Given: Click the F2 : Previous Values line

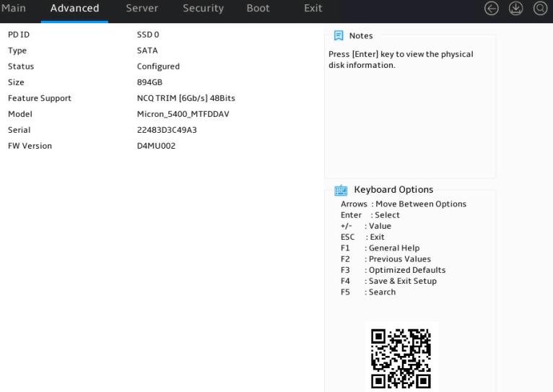Looking at the screenshot, I should pos(386,258).
